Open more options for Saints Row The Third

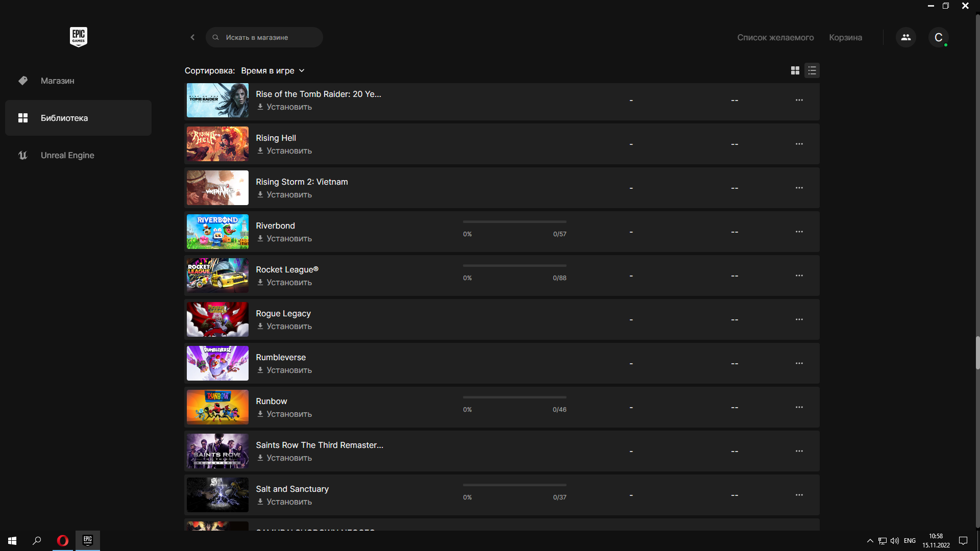(x=799, y=451)
